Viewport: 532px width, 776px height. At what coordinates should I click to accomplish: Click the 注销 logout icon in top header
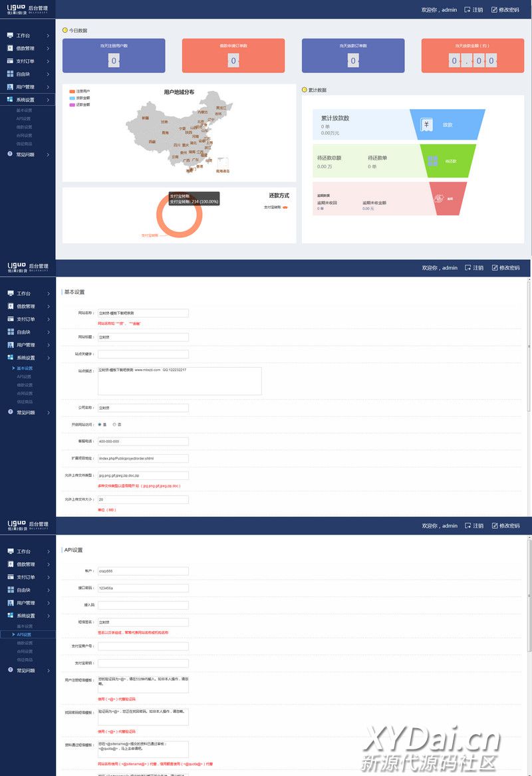pos(467,10)
